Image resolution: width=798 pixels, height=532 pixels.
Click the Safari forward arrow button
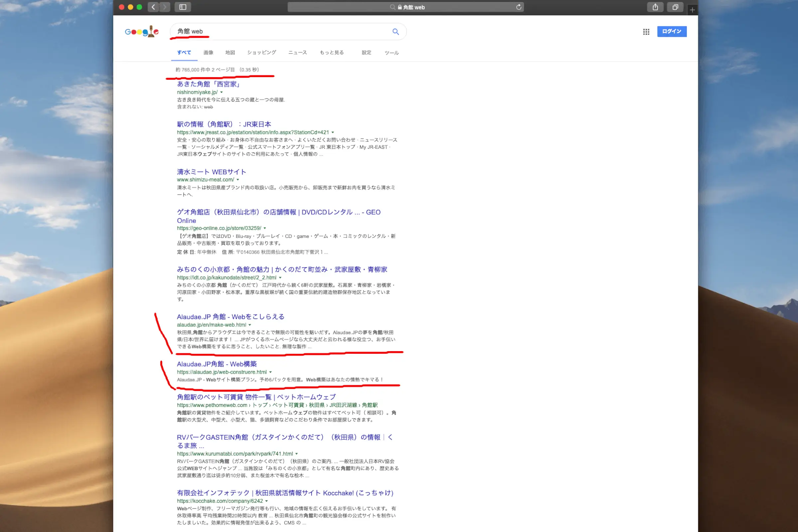pyautogui.click(x=165, y=7)
